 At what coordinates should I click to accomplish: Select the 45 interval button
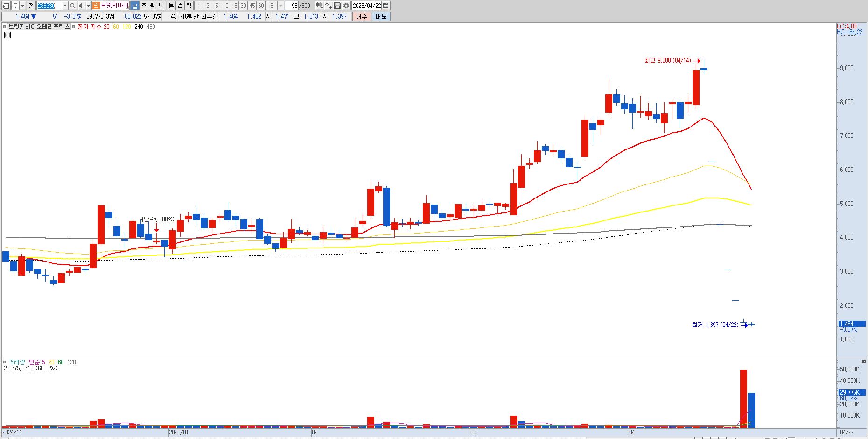point(252,6)
